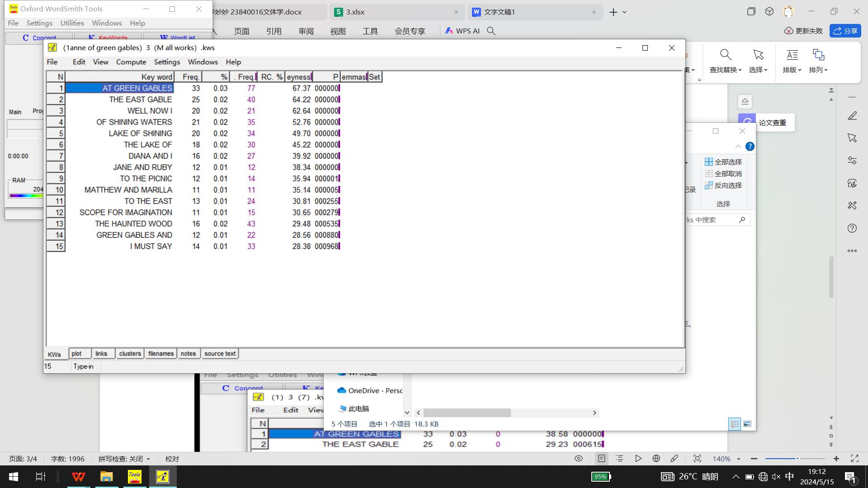Open the Compute menu in KeyWords window

click(131, 62)
